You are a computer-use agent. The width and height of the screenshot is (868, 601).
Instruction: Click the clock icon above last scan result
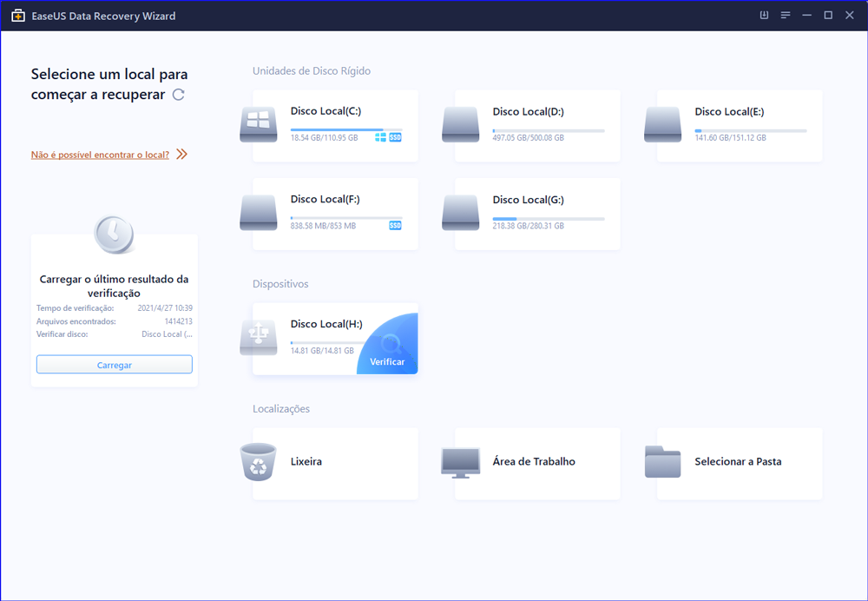(114, 234)
